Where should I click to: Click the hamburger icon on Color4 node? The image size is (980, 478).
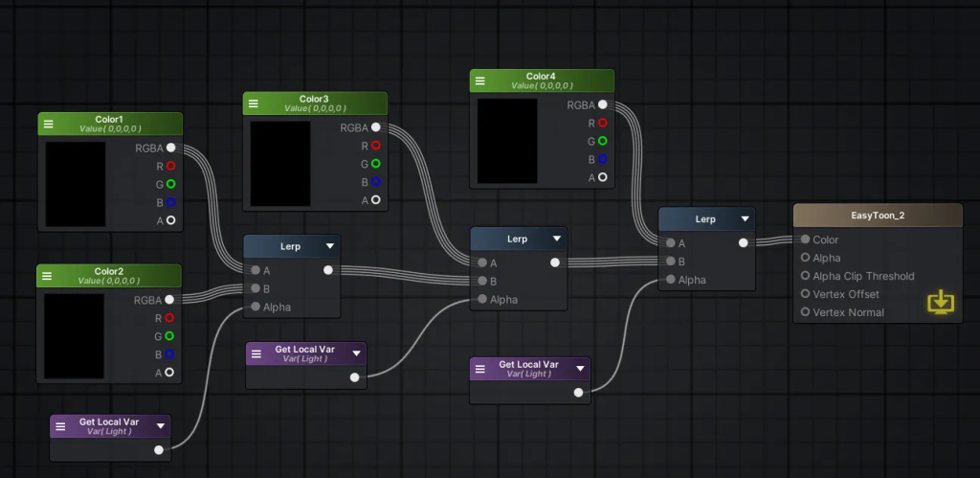click(x=480, y=81)
